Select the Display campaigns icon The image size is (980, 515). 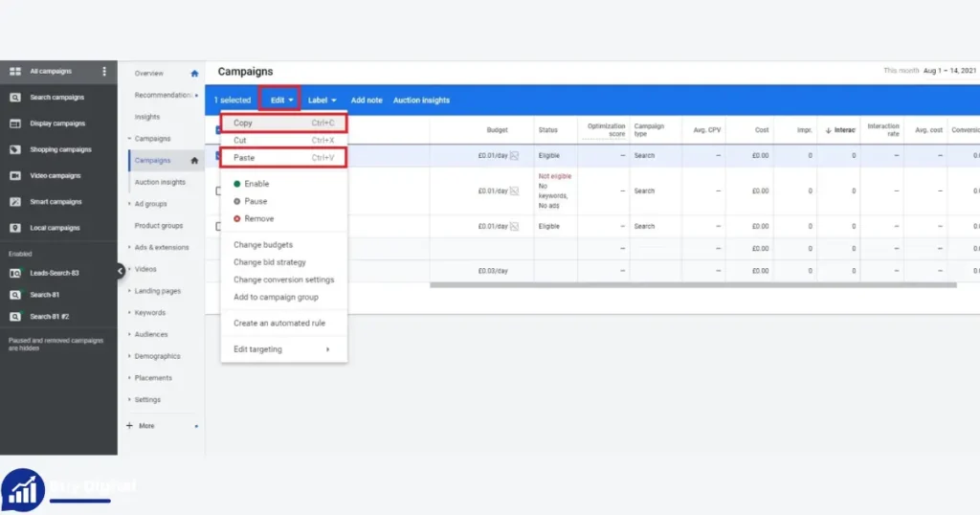[x=15, y=123]
